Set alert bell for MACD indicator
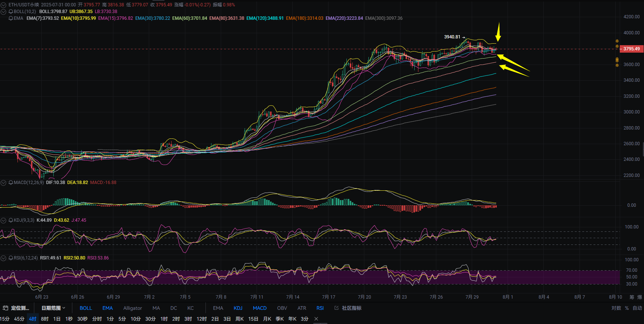This screenshot has height=324, width=644. coord(11,183)
